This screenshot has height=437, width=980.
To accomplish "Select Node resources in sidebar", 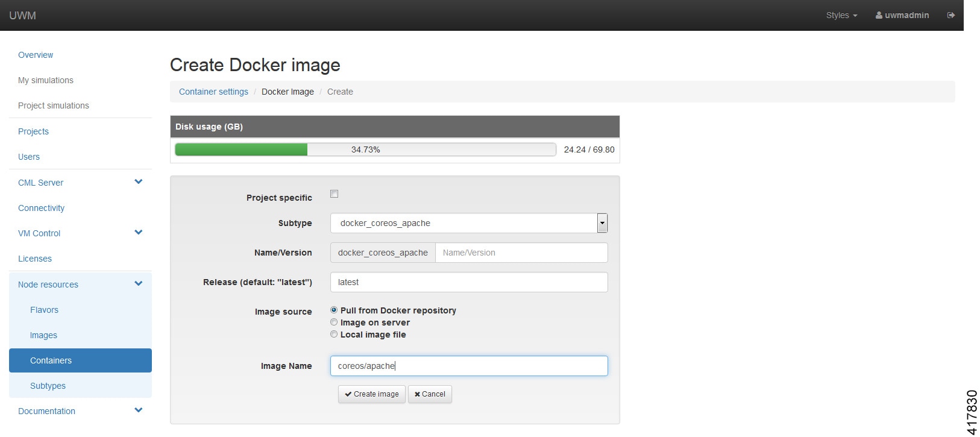I will 48,285.
